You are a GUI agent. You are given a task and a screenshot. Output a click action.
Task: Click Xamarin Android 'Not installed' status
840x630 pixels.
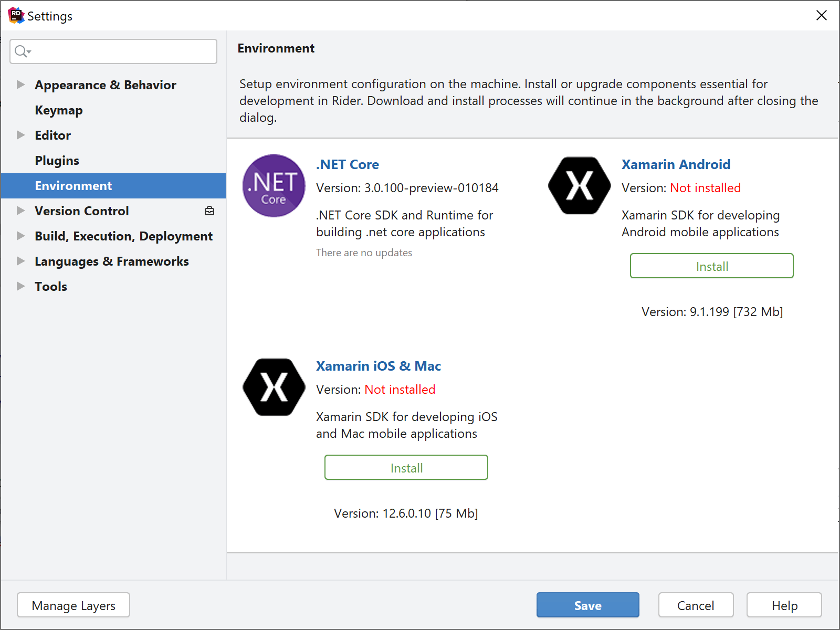[x=705, y=188]
